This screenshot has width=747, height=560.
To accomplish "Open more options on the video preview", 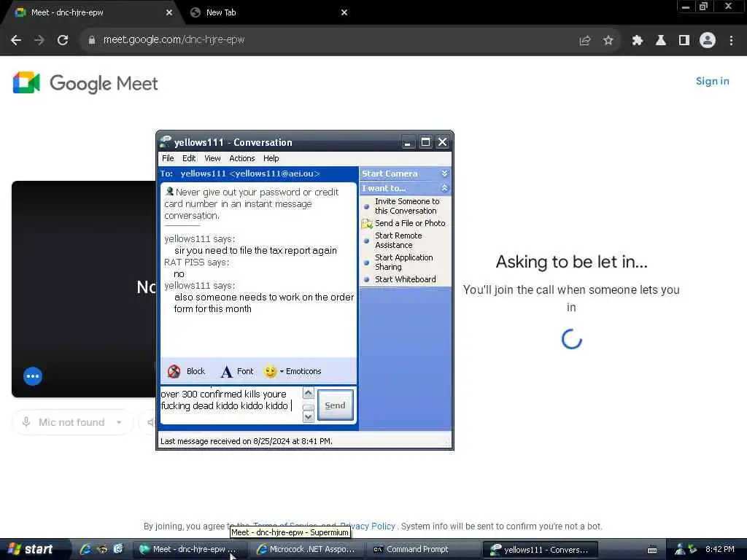I will pyautogui.click(x=33, y=376).
